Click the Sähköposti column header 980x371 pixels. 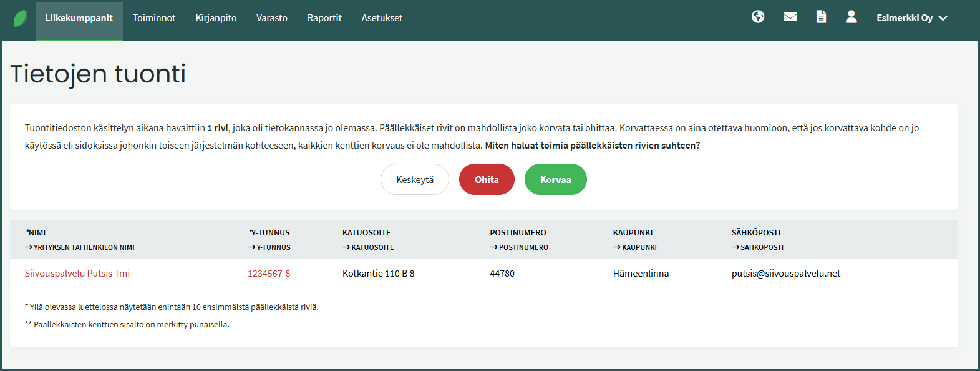pos(756,233)
